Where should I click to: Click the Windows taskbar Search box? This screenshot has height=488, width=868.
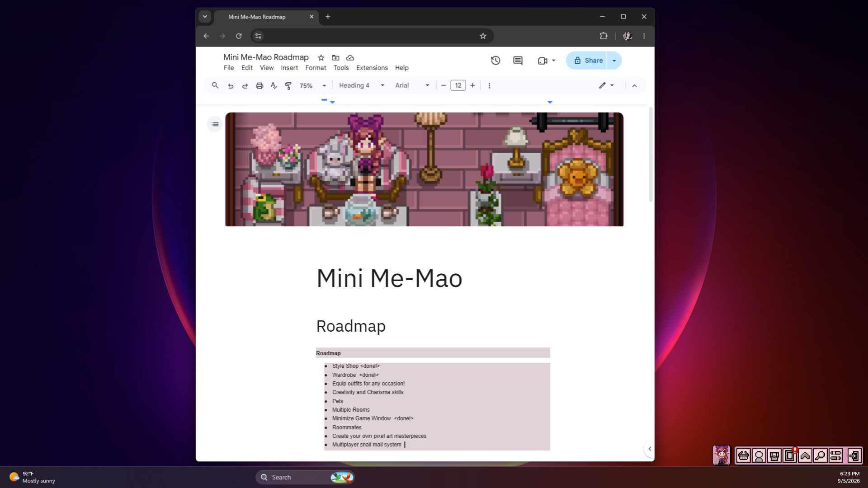(305, 477)
